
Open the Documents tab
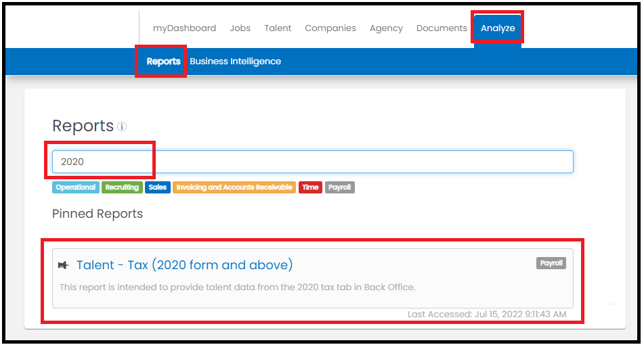click(442, 28)
